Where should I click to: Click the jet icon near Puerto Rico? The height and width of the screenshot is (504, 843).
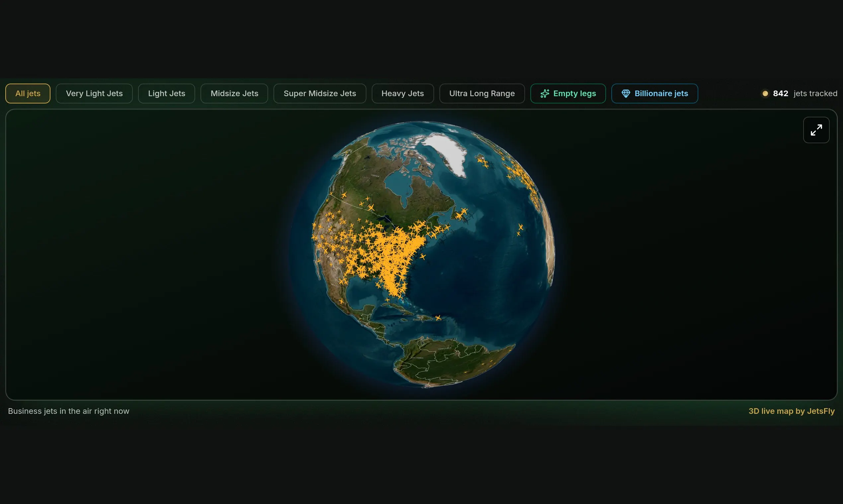coord(438,318)
